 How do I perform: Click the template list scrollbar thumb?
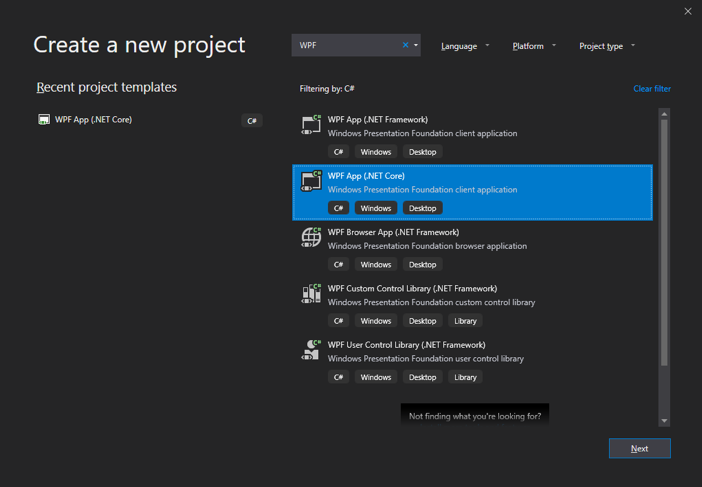[x=664, y=243]
